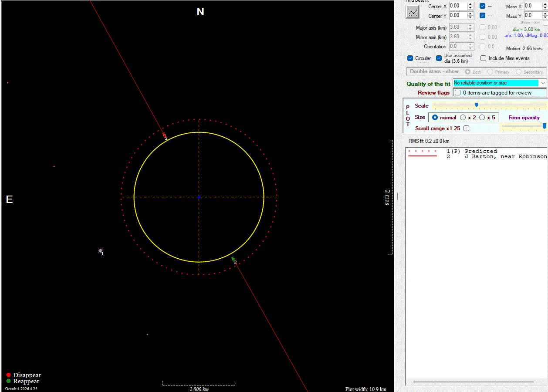Viewport: 548px width, 392px height.
Task: Select the normal size radio button
Action: (435, 118)
